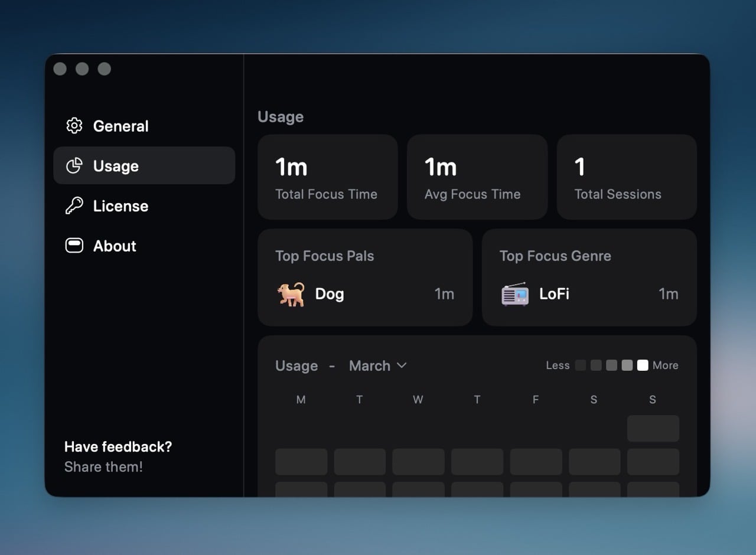This screenshot has width=756, height=555.
Task: Click the Dog focus pal icon
Action: click(x=291, y=294)
